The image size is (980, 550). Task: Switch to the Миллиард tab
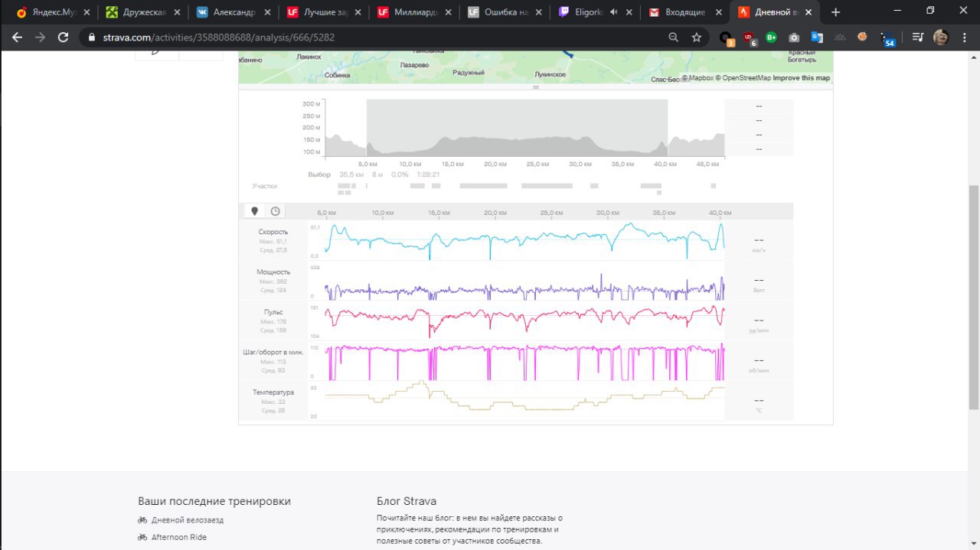[x=413, y=12]
